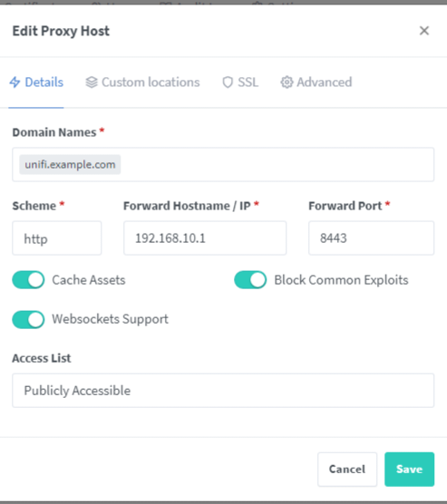
Task: Open the Scheme dropdown showing http
Action: (57, 238)
